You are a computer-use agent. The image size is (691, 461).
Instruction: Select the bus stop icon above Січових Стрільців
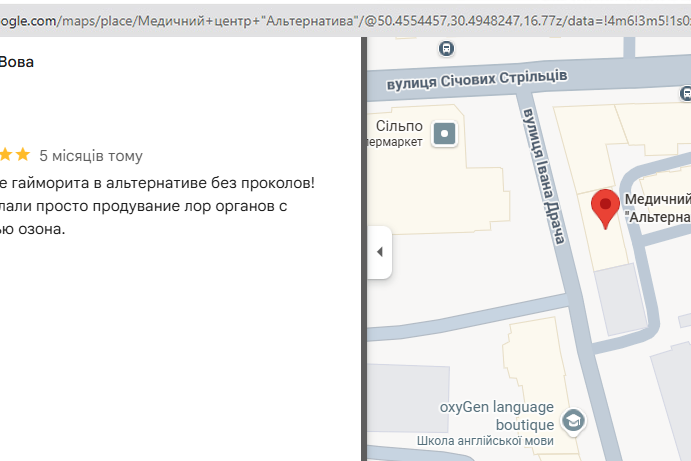446,47
